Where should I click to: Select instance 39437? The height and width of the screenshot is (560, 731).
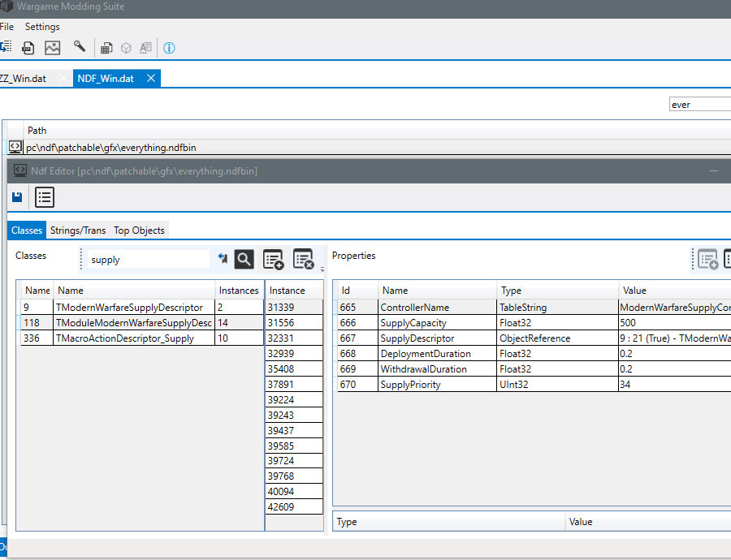[294, 430]
